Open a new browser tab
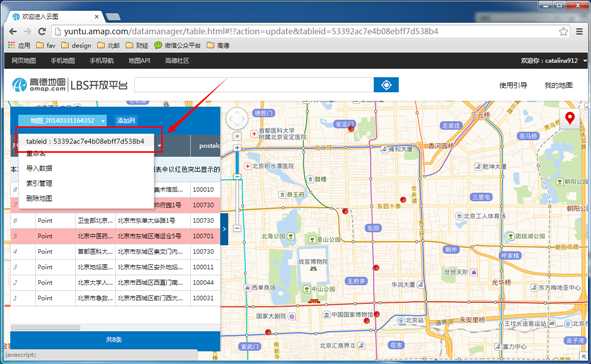The width and height of the screenshot is (591, 364). (x=113, y=17)
